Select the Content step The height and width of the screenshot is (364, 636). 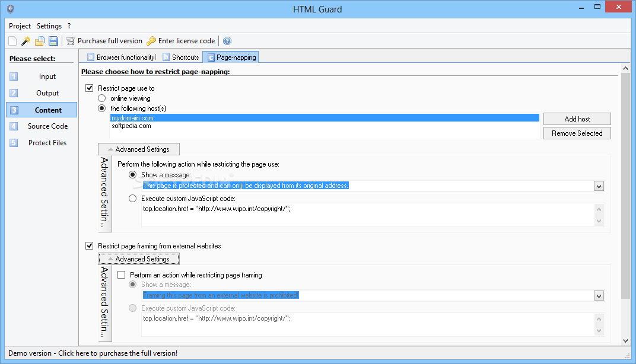click(x=42, y=110)
